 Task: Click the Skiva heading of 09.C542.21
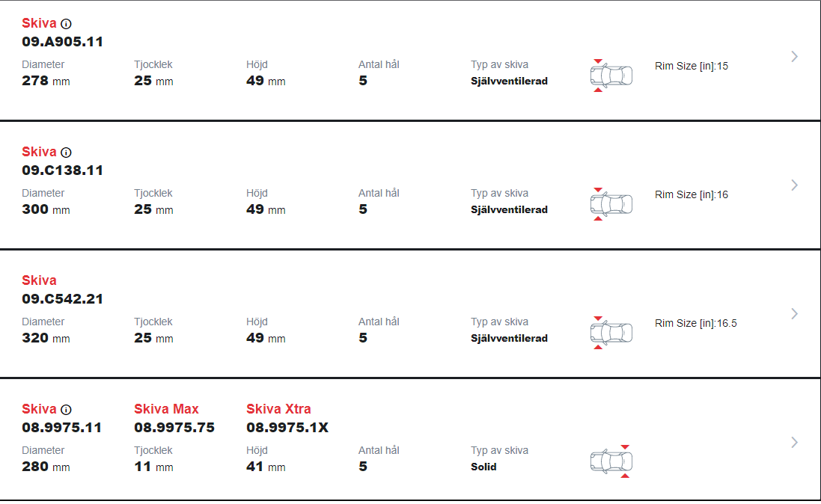point(39,280)
